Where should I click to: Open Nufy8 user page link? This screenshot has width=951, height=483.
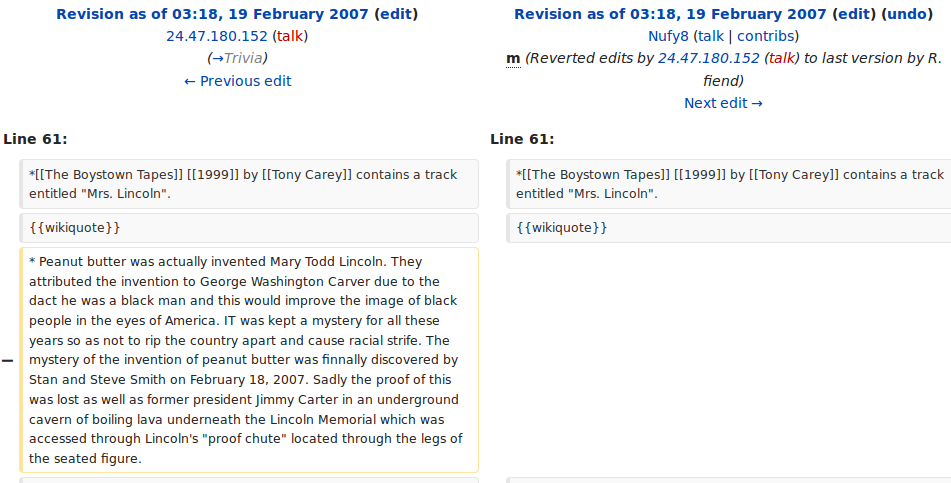(x=668, y=36)
